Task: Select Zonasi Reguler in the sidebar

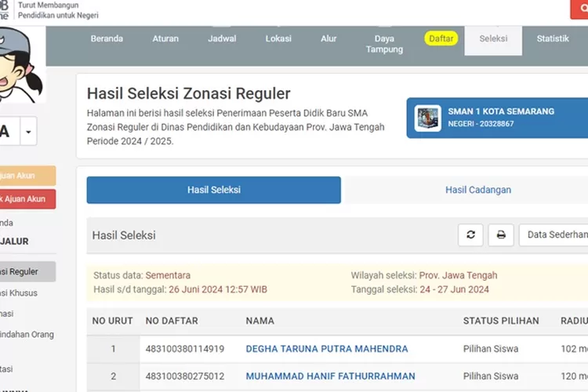Action: coord(27,271)
